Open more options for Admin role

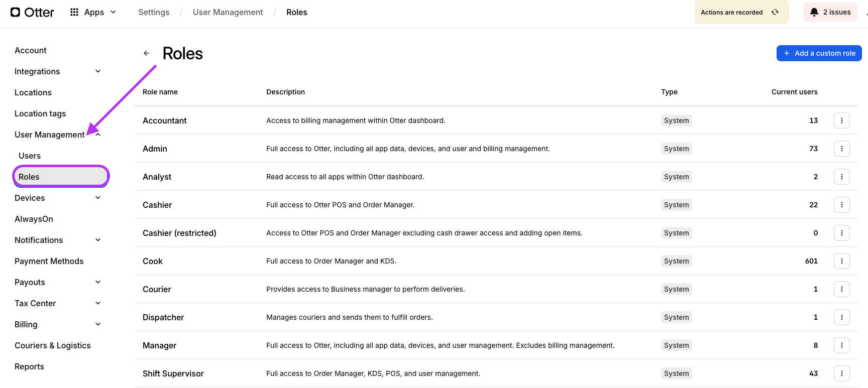[x=842, y=149]
